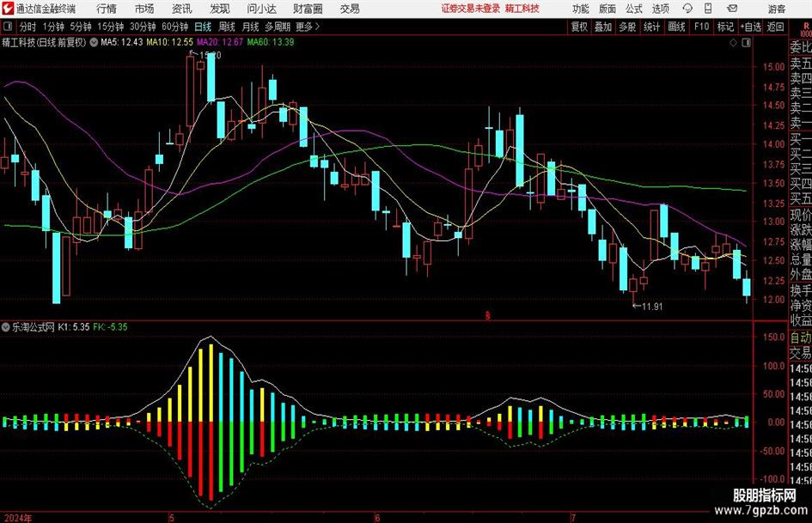Click the MA10: 12.55 value label

click(169, 42)
